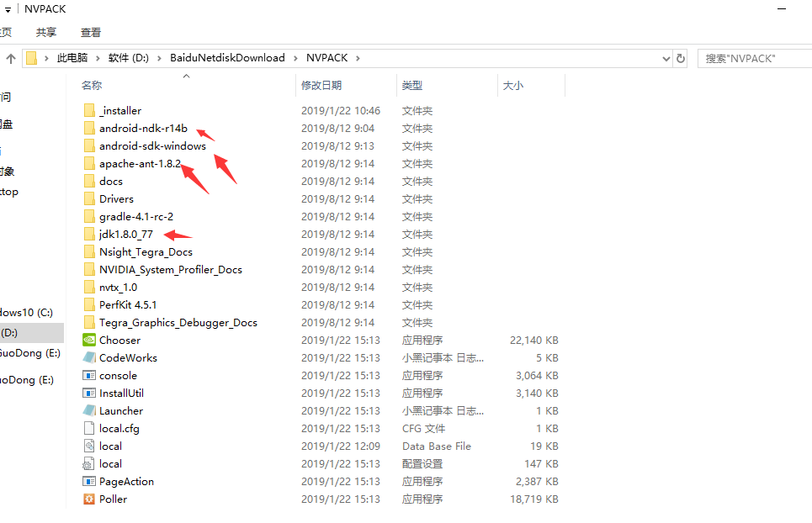Navigate to 此电脑 breadcrumb

pos(72,58)
